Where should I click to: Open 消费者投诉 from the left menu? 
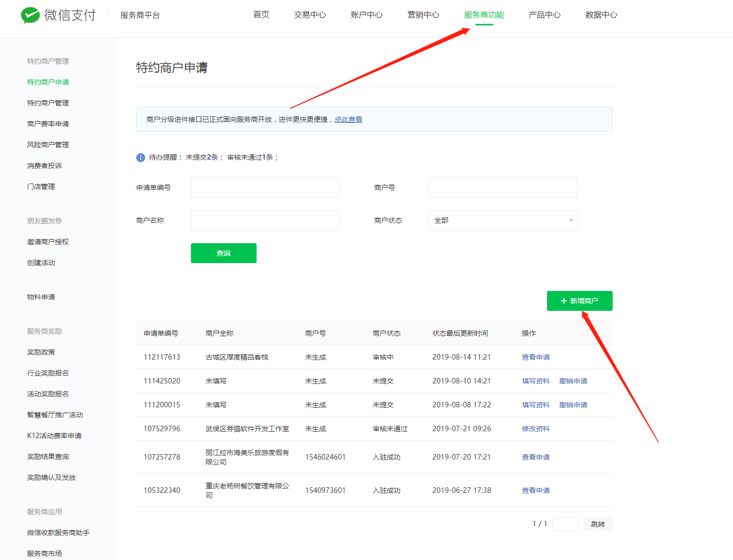coord(44,166)
